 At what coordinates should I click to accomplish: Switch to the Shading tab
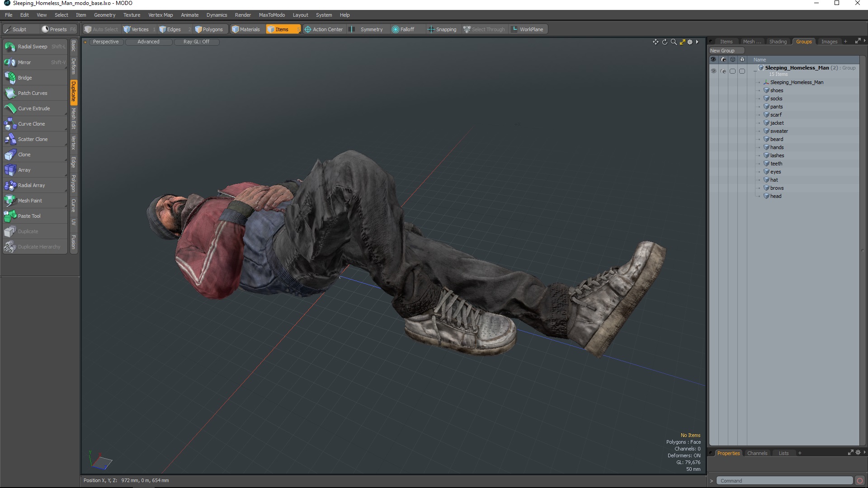click(x=778, y=42)
